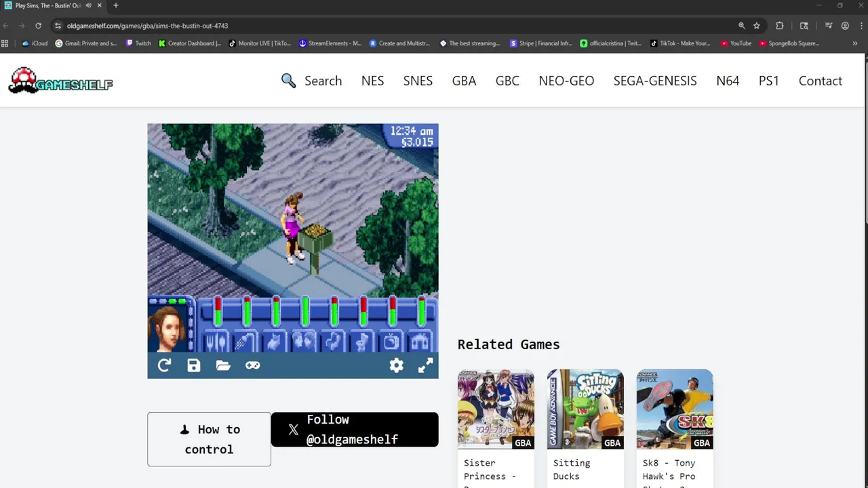Click the room house need icon in game
Screen dimensions: 868x488
pyautogui.click(x=421, y=342)
